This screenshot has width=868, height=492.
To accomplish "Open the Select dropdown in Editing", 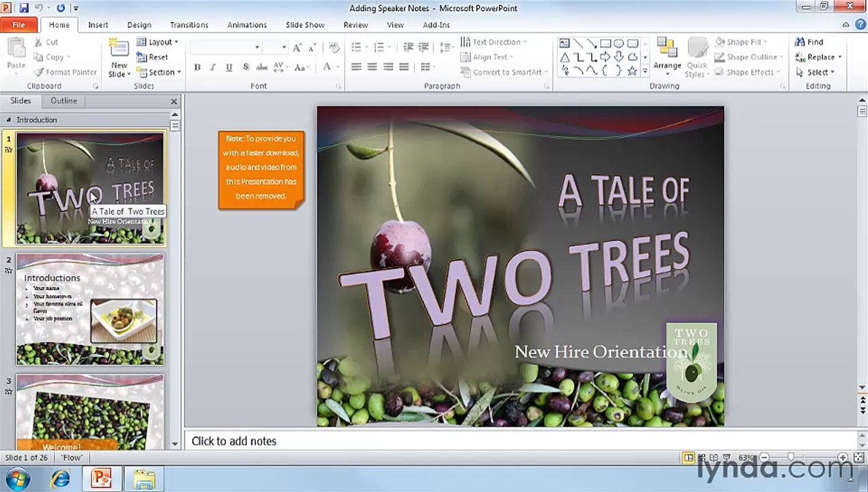I will pyautogui.click(x=815, y=72).
